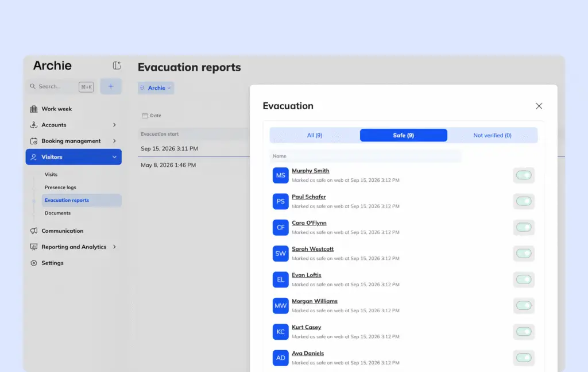The image size is (588, 372).
Task: Expand the Booking management chevron
Action: pos(114,141)
